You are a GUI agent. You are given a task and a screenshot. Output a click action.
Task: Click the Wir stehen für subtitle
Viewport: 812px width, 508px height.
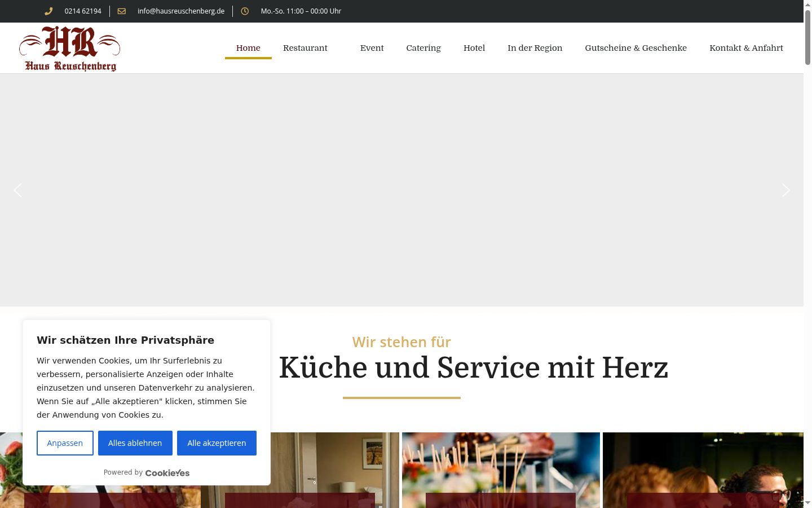[401, 342]
